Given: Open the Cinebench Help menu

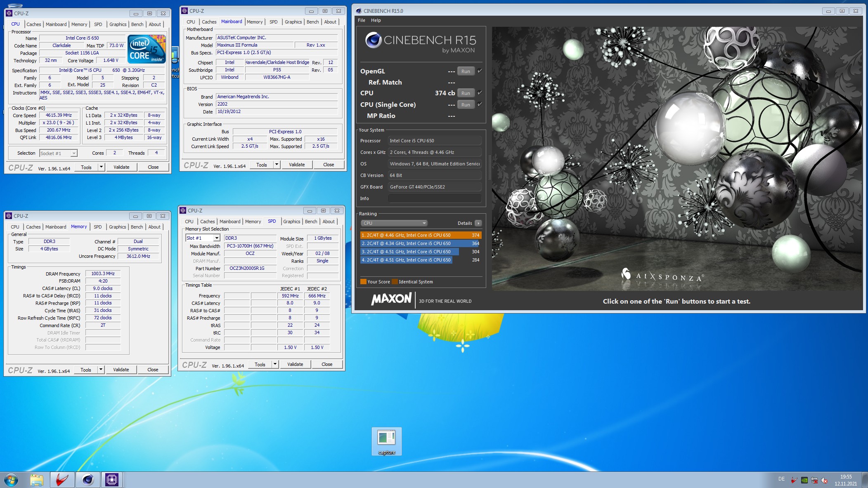Looking at the screenshot, I should (376, 20).
